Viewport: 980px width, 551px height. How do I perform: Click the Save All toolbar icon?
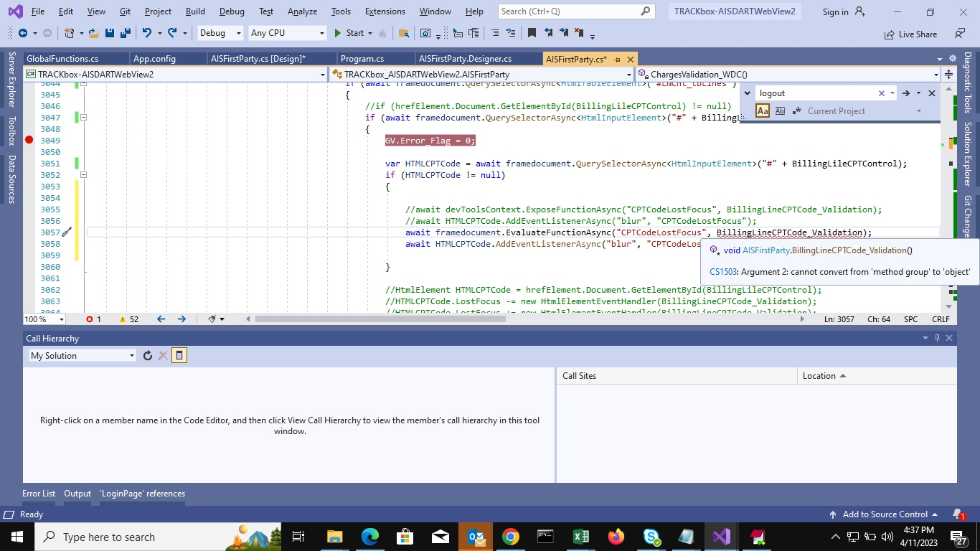(125, 33)
